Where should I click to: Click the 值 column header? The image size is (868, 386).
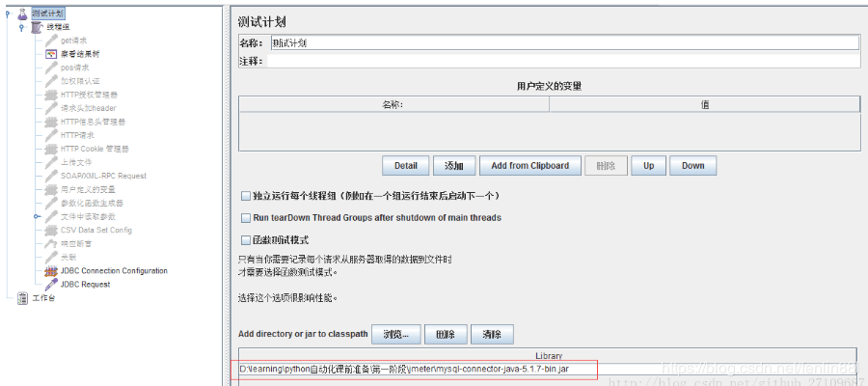[705, 104]
